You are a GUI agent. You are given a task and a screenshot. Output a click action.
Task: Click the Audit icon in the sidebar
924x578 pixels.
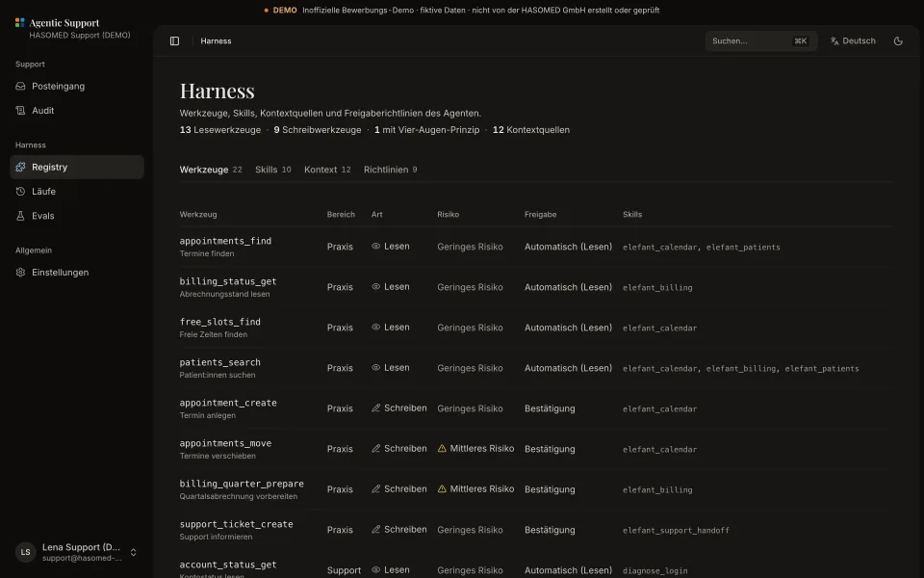coord(20,110)
